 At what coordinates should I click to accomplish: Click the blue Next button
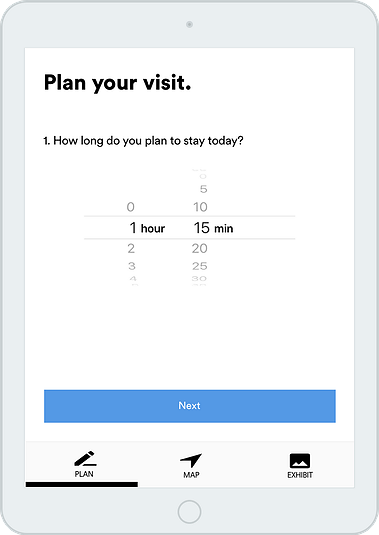click(x=190, y=406)
